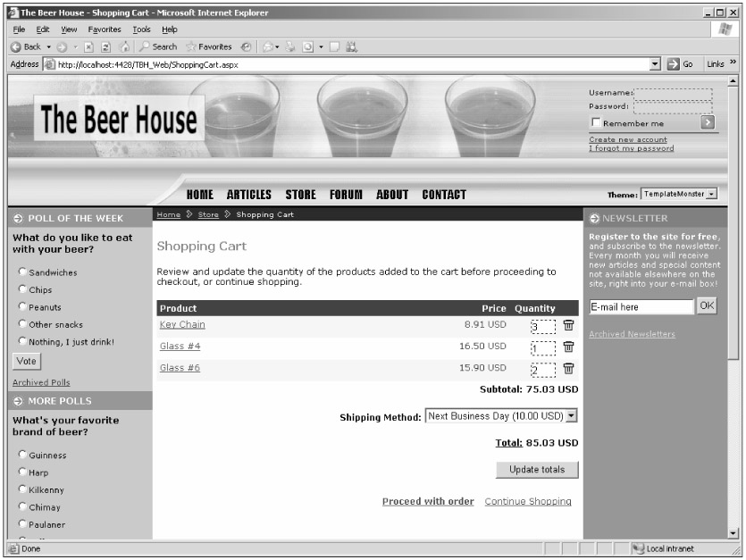Open the Shipping Method dropdown
Viewport: 746px width, 560px height.
pos(572,416)
